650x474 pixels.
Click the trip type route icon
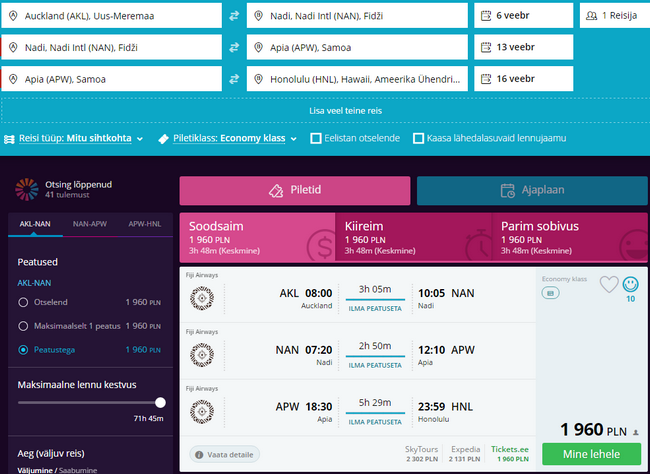(x=9, y=139)
